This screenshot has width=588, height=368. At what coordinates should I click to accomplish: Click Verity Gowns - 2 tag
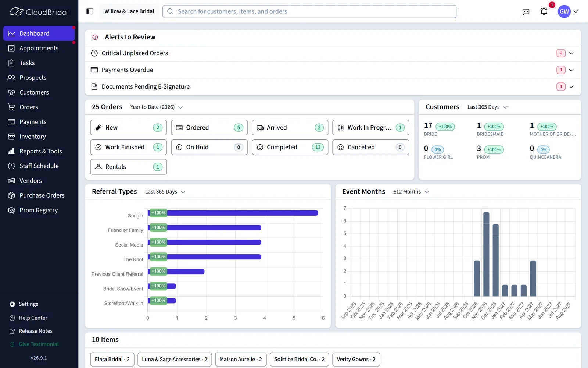(356, 359)
